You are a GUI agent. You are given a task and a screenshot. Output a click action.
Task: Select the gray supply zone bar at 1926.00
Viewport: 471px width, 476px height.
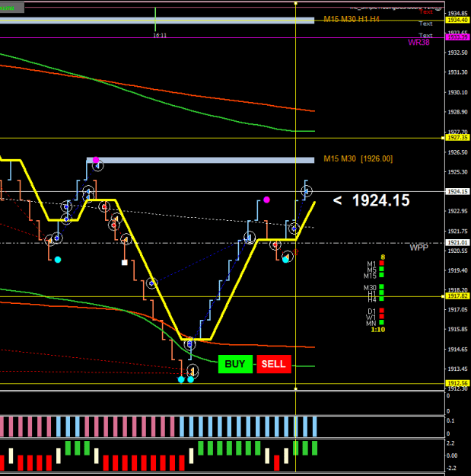(200, 160)
